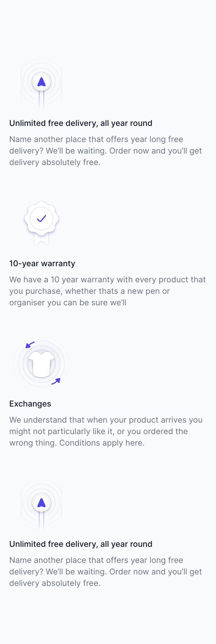Click the white t-shirt exchange icon
The width and height of the screenshot is (216, 644).
(x=41, y=364)
